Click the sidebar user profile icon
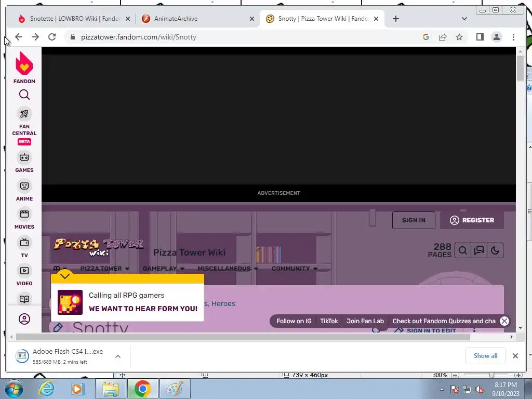 (x=24, y=319)
